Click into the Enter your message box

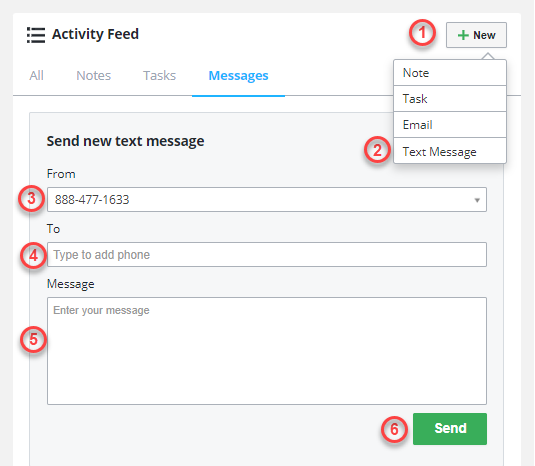(267, 351)
